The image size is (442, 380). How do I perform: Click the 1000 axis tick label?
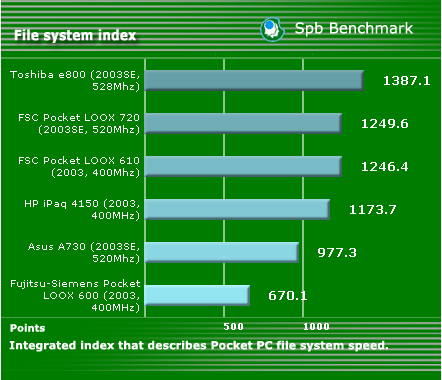coord(316,327)
